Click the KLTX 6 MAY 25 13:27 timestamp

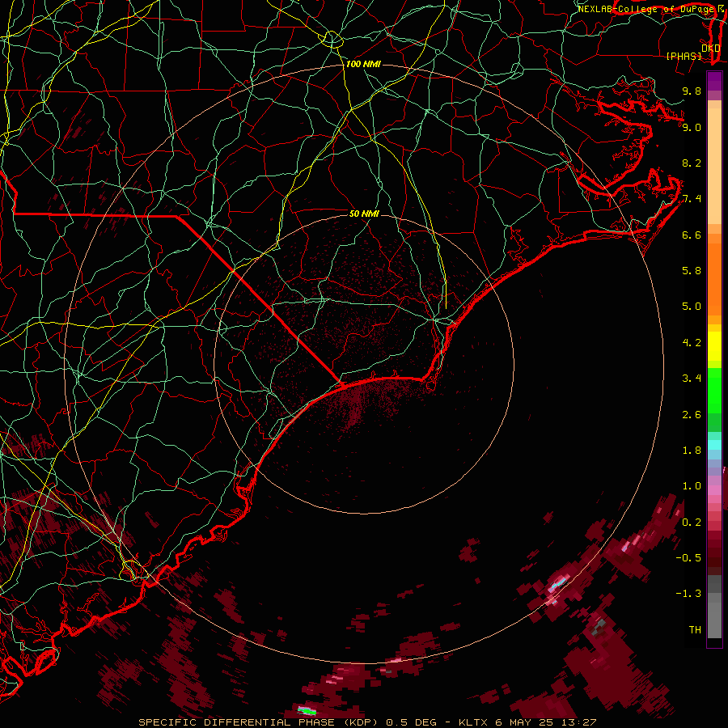coord(527,722)
